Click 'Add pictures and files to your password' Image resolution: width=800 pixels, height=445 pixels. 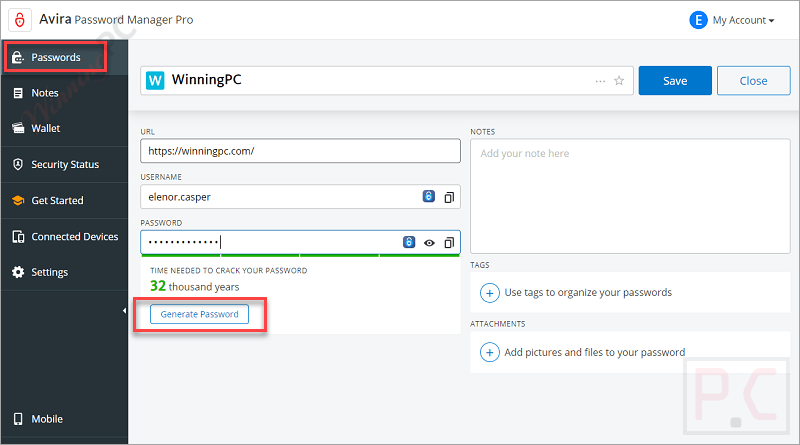click(x=594, y=353)
